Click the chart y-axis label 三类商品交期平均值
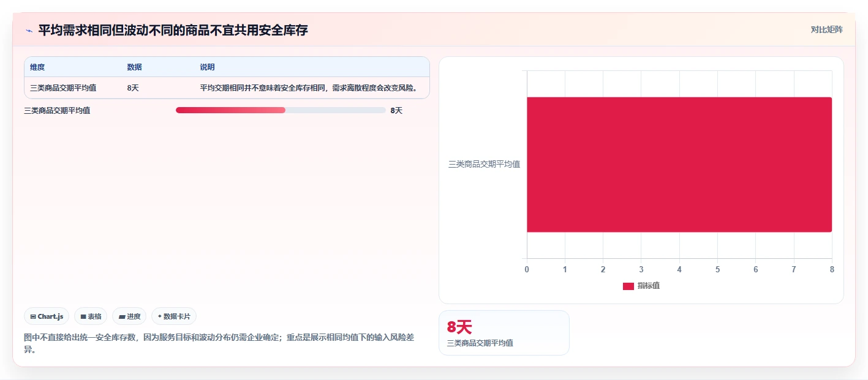 coord(484,164)
